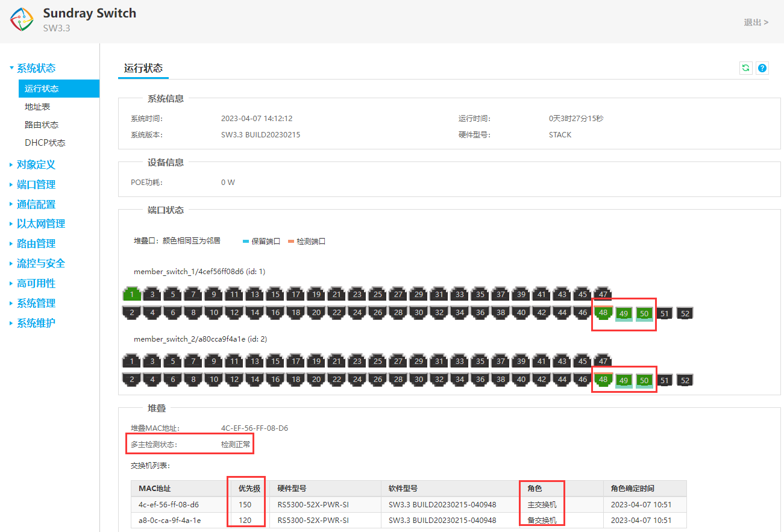This screenshot has width=784, height=532.
Task: Open the 路由状态 sidebar page
Action: 42,125
